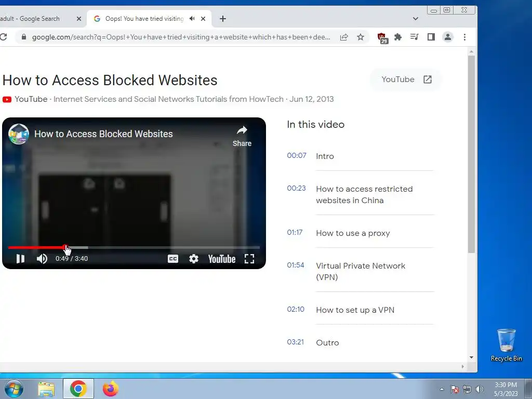Click the lock site info icon

(x=23, y=37)
